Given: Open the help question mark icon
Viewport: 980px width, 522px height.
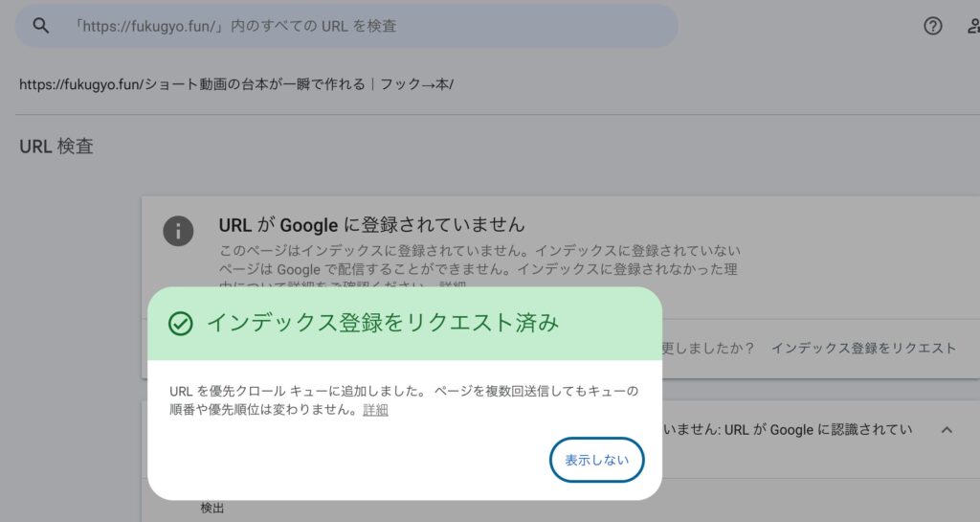Looking at the screenshot, I should pos(932,26).
